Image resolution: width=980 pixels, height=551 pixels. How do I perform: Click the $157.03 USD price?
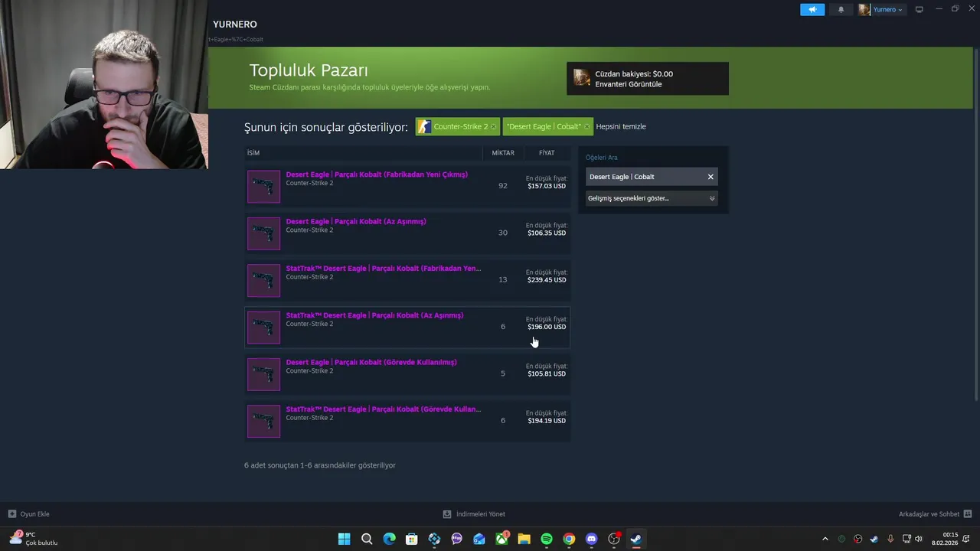pos(547,186)
